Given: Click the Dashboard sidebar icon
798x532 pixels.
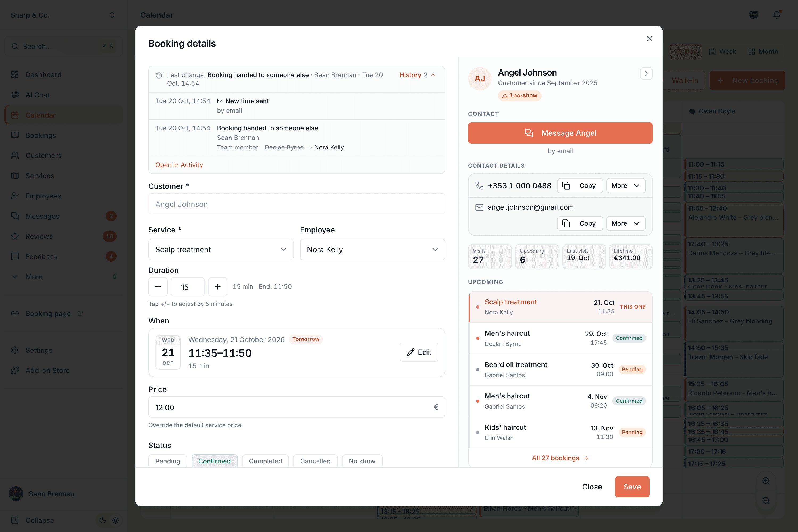Looking at the screenshot, I should pos(15,75).
